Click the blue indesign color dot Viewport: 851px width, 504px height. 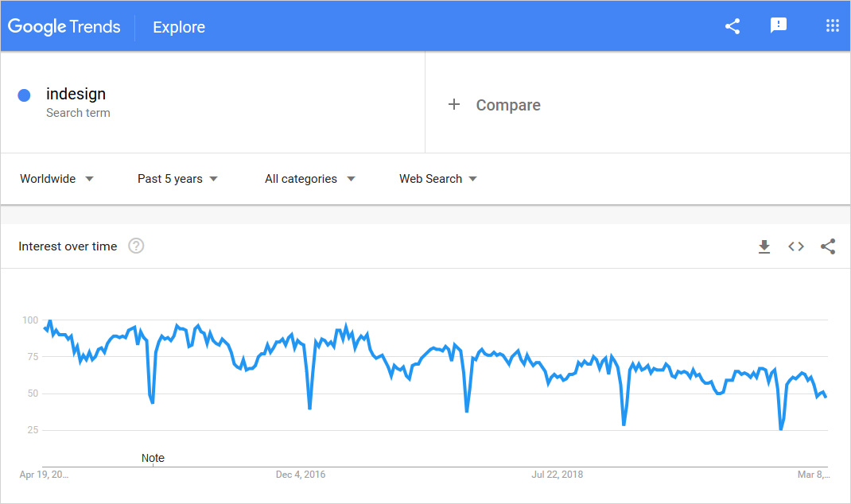coord(24,95)
